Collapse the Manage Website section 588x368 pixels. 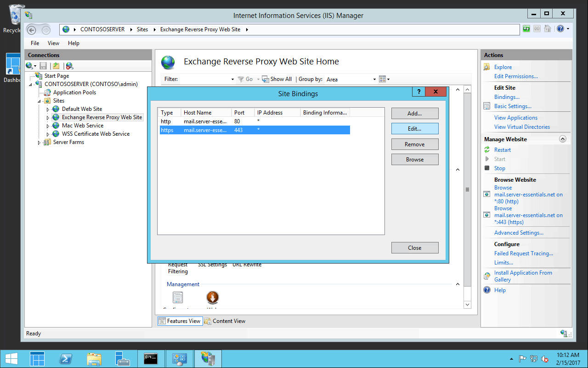(563, 139)
